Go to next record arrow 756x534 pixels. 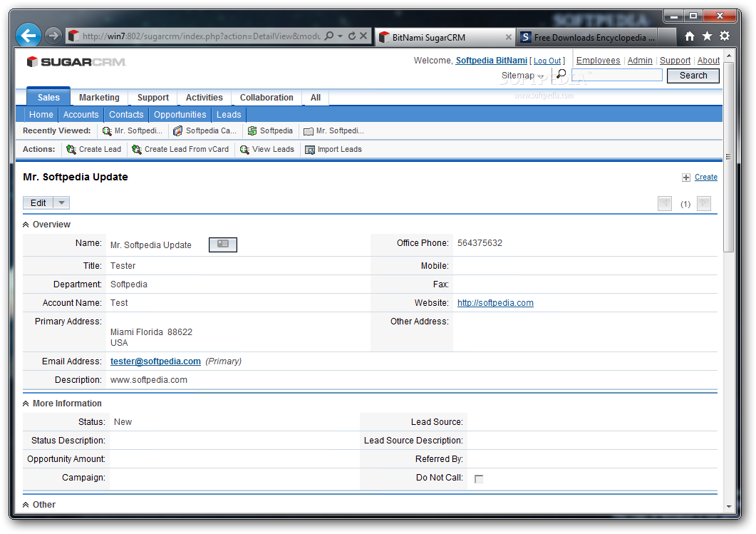coord(704,203)
